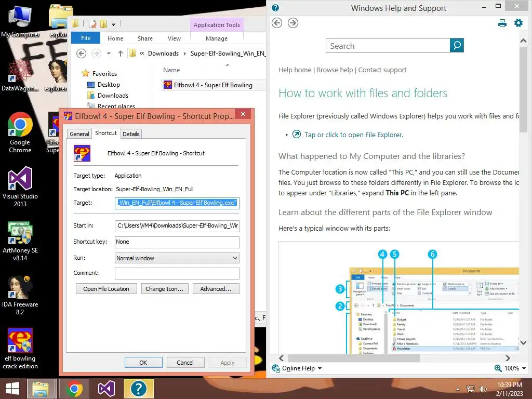Select Elfbowl 4 - Super Elf Bowling file
The height and width of the screenshot is (399, 532).
tap(213, 85)
